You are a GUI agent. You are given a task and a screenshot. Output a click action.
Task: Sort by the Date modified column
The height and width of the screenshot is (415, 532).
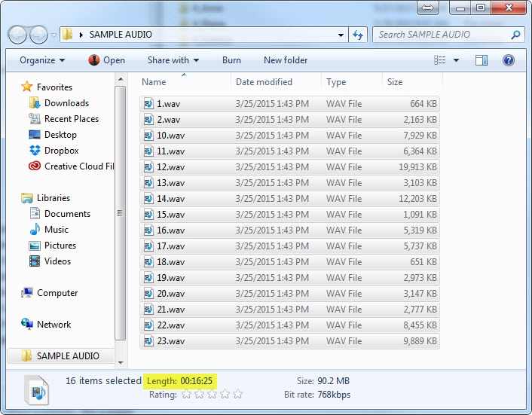pos(264,82)
